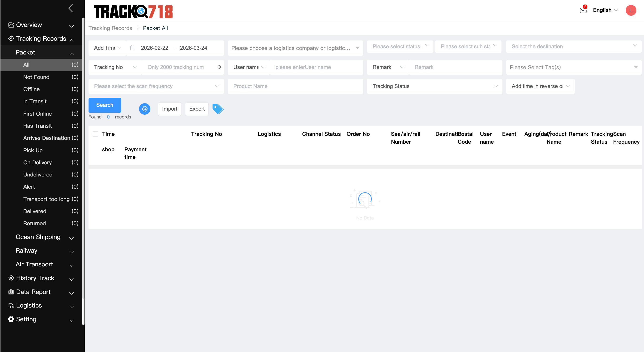The height and width of the screenshot is (352, 644).
Task: Select In Transit in the sidebar
Action: (35, 101)
